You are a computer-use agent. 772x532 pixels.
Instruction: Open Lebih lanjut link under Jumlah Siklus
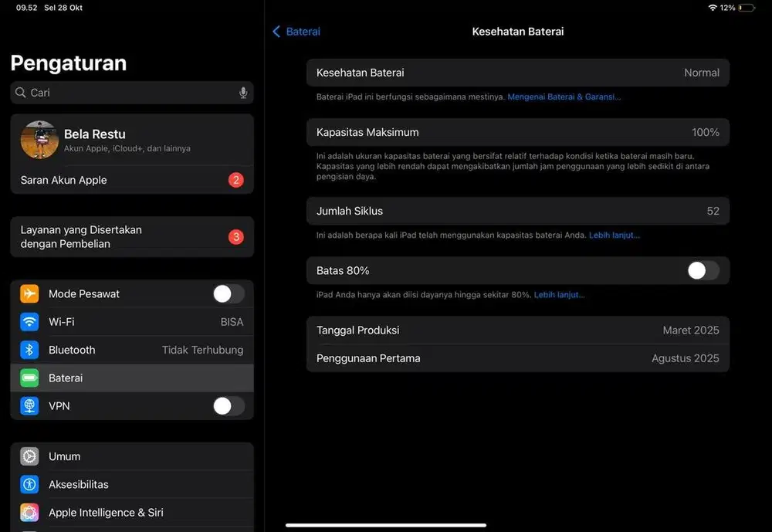(614, 235)
